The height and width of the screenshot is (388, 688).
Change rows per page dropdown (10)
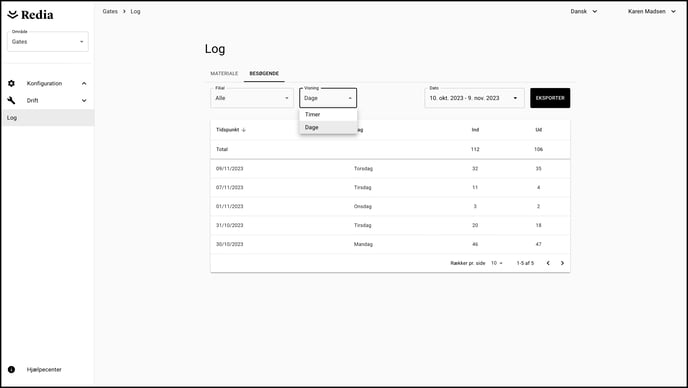pyautogui.click(x=497, y=263)
